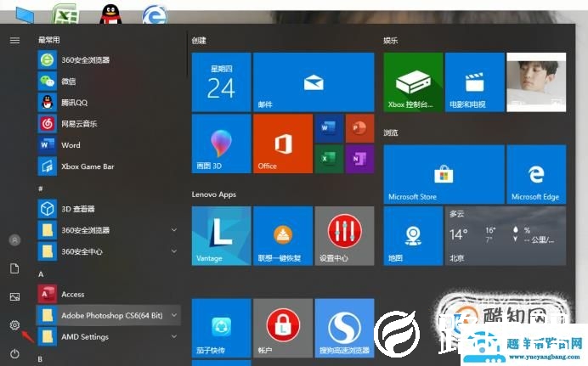Open the 茄子快传 tile
This screenshot has width=588, height=366.
[221, 328]
